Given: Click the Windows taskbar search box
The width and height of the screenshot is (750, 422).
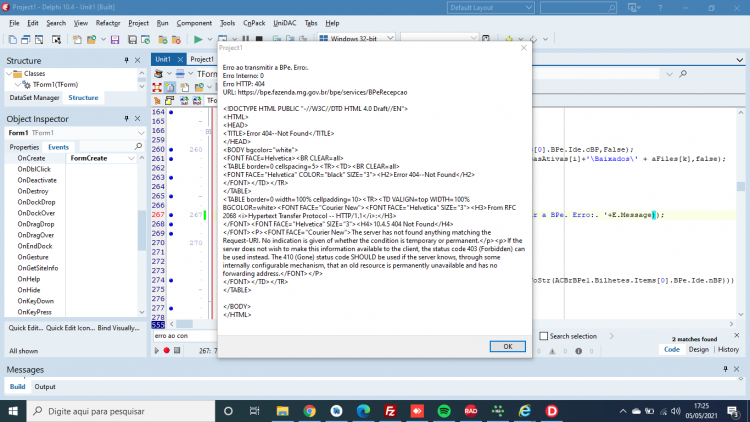Looking at the screenshot, I should (121, 411).
